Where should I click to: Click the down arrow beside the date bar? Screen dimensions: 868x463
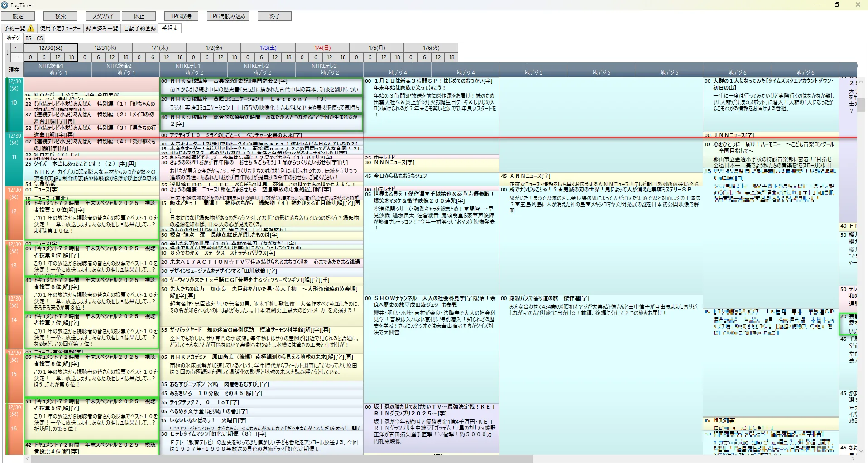(x=8, y=53)
